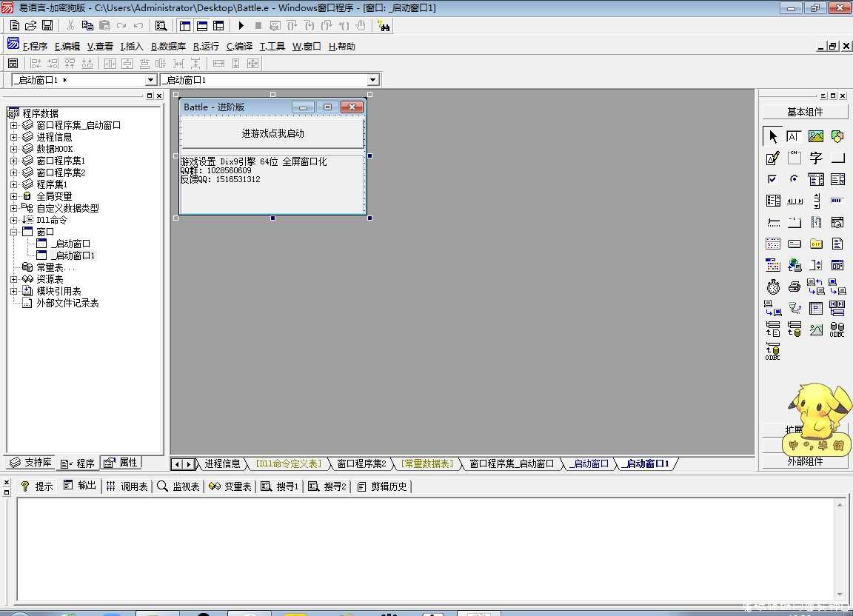Click the 外部组件 button

click(805, 461)
